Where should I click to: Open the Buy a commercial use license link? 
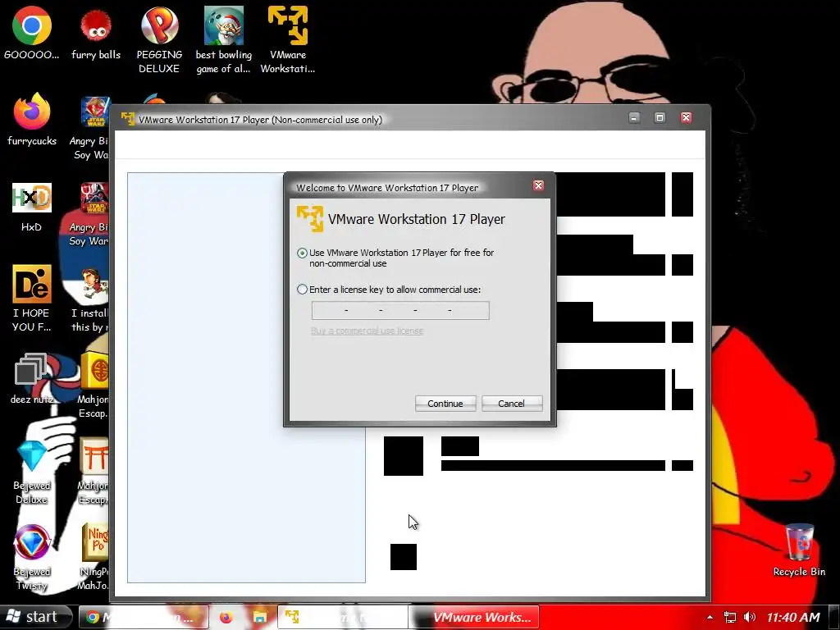pyautogui.click(x=367, y=331)
